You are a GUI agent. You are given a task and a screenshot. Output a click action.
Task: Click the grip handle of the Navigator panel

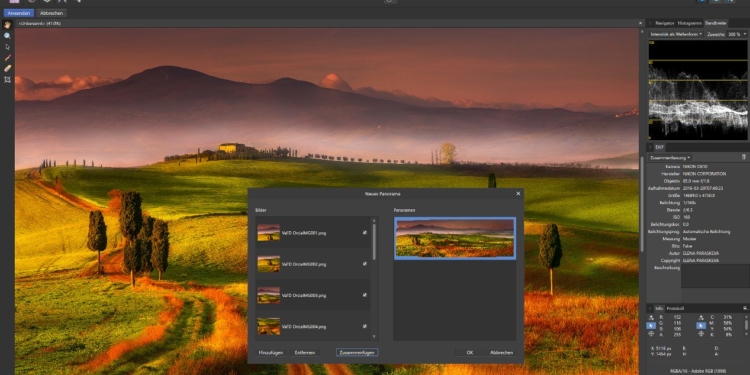pos(650,23)
